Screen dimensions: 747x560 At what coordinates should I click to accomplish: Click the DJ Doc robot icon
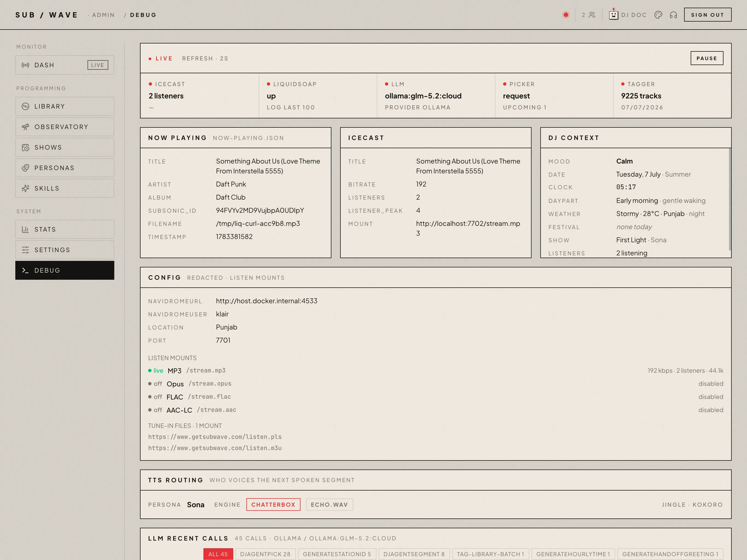click(x=614, y=15)
